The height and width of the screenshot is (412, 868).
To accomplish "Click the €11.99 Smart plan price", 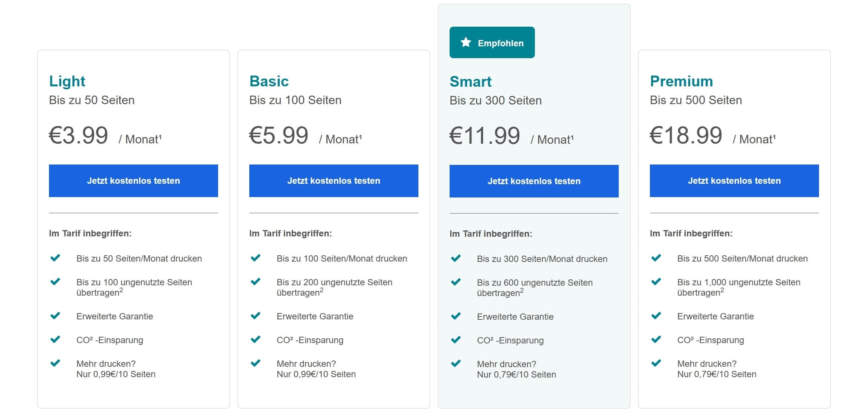I will [x=485, y=136].
